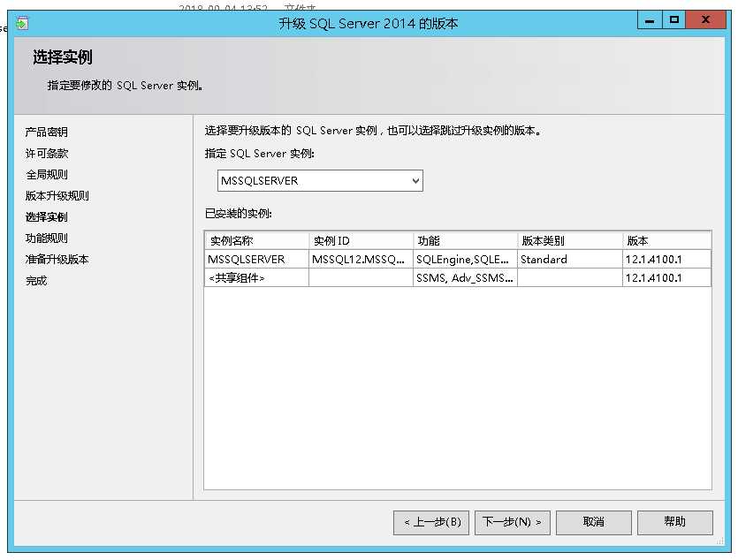Click the 版本类别 column header
The width and height of the screenshot is (738, 560).
point(570,241)
